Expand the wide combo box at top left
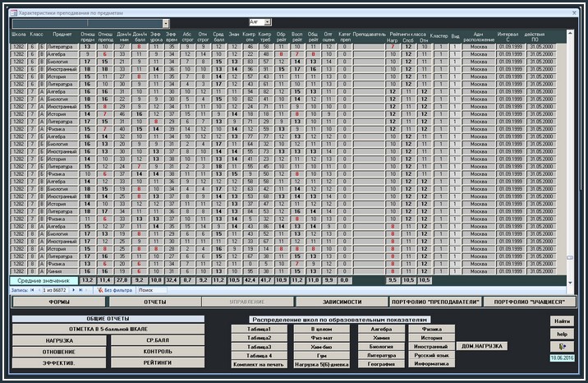Image resolution: width=588 pixels, height=383 pixels. click(165, 23)
